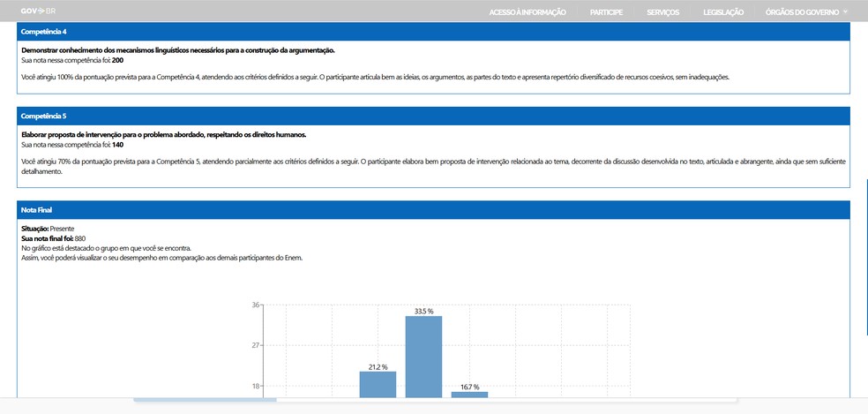
Task: Click 'Elaborar proposta de intervenção' heading
Action: [x=163, y=135]
